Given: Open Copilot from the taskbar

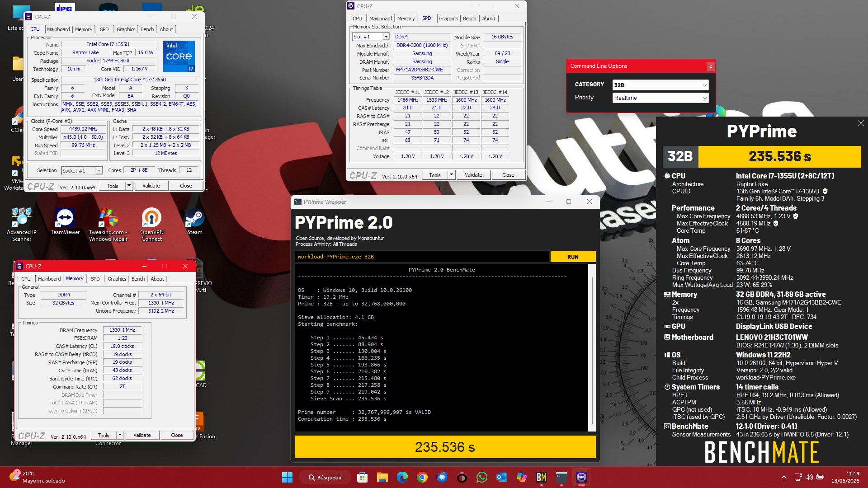Looking at the screenshot, I should 521,477.
